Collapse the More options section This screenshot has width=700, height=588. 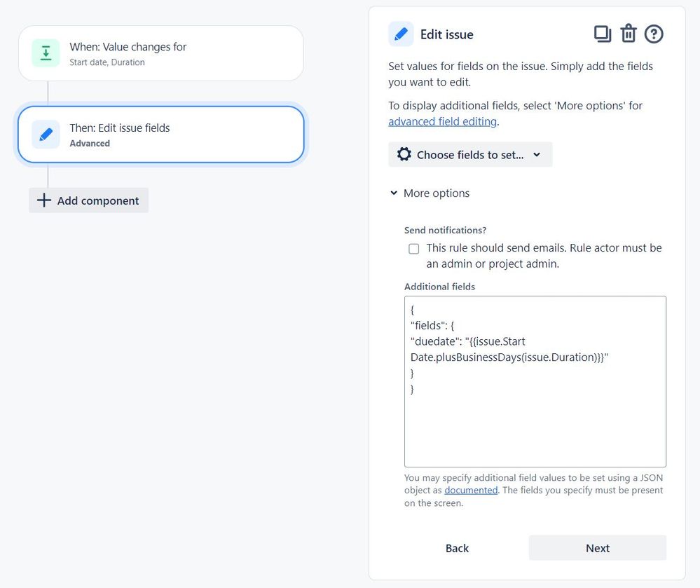click(x=430, y=193)
